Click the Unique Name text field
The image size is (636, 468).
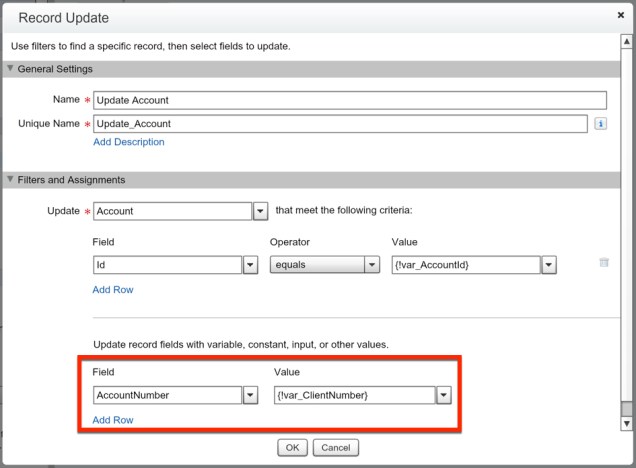pos(339,124)
